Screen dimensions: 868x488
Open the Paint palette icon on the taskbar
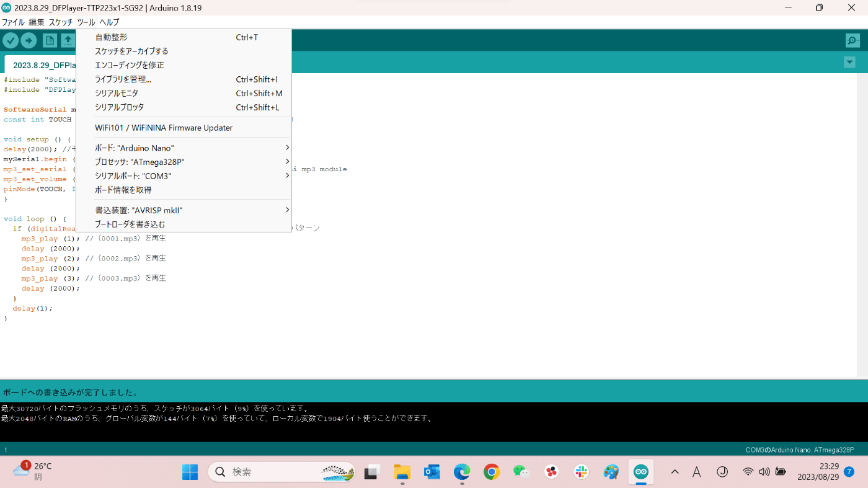pyautogui.click(x=611, y=472)
